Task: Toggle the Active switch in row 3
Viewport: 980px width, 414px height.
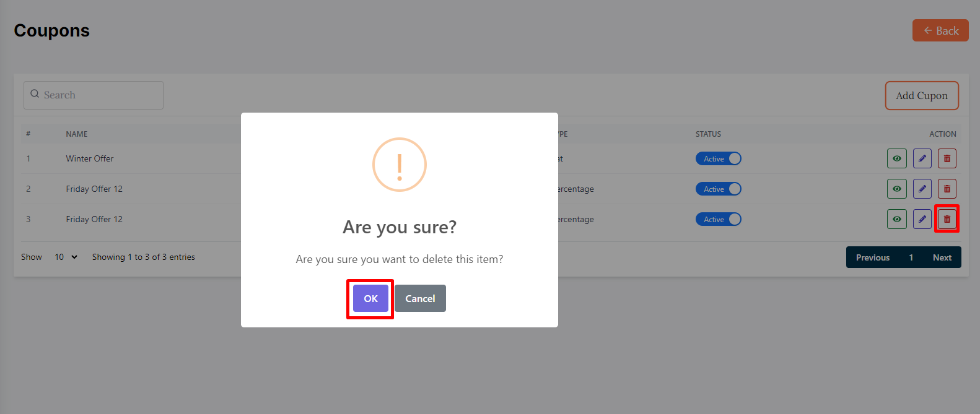Action: tap(719, 219)
